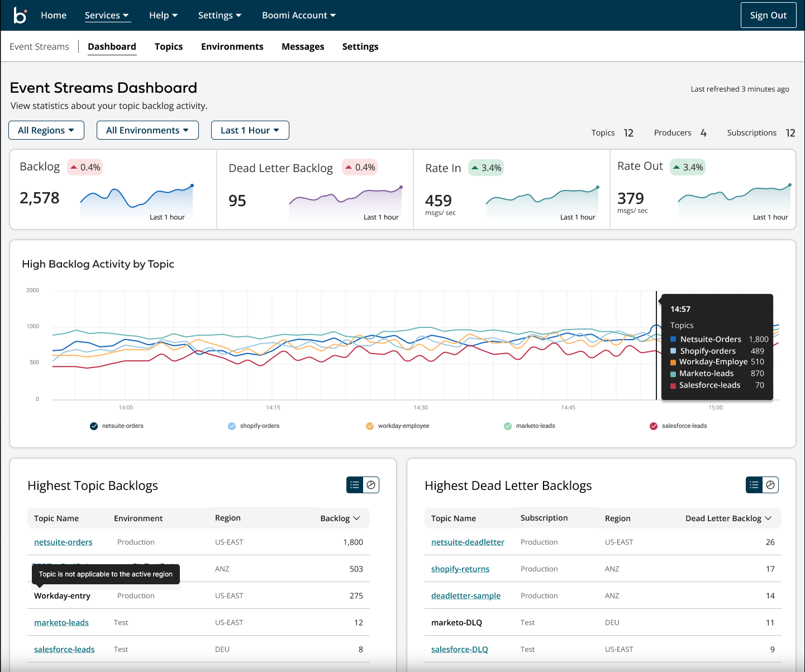The height and width of the screenshot is (672, 805).
Task: Expand the All Environments filter
Action: pos(147,130)
